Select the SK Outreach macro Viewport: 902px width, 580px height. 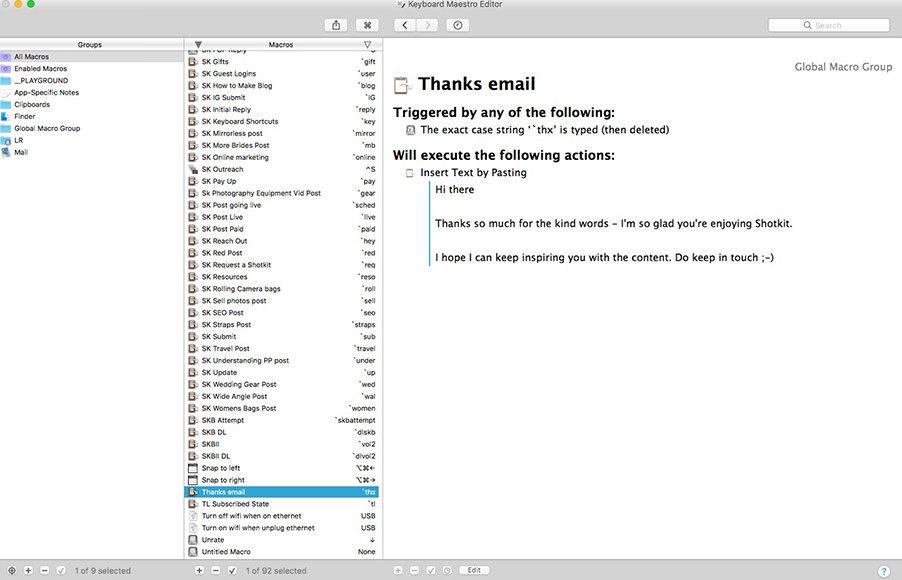pos(282,169)
